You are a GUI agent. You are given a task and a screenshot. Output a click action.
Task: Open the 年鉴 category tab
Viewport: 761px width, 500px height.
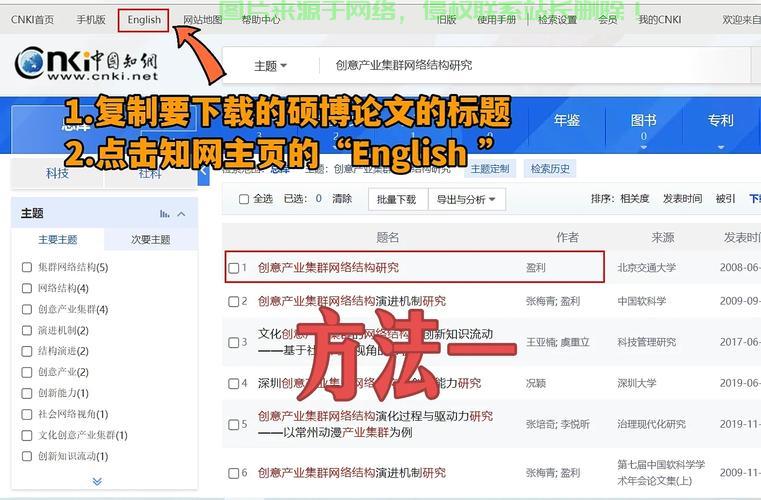[x=567, y=120]
